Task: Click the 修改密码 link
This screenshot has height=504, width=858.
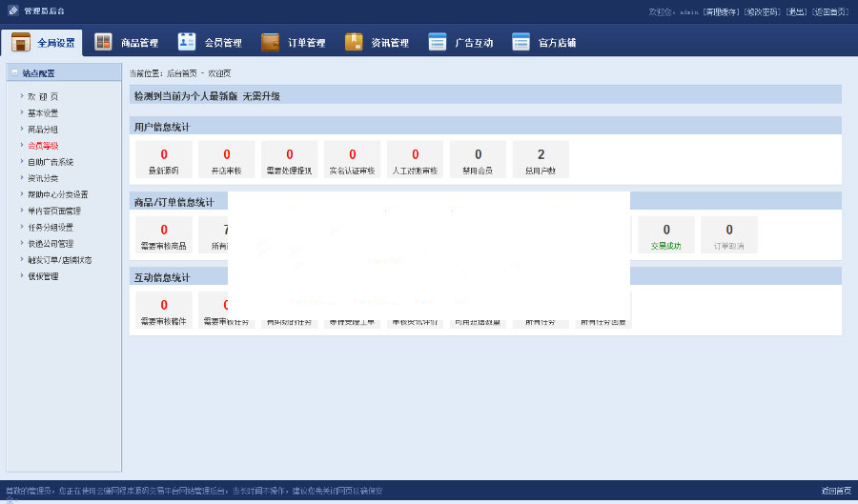Action: pos(763,11)
